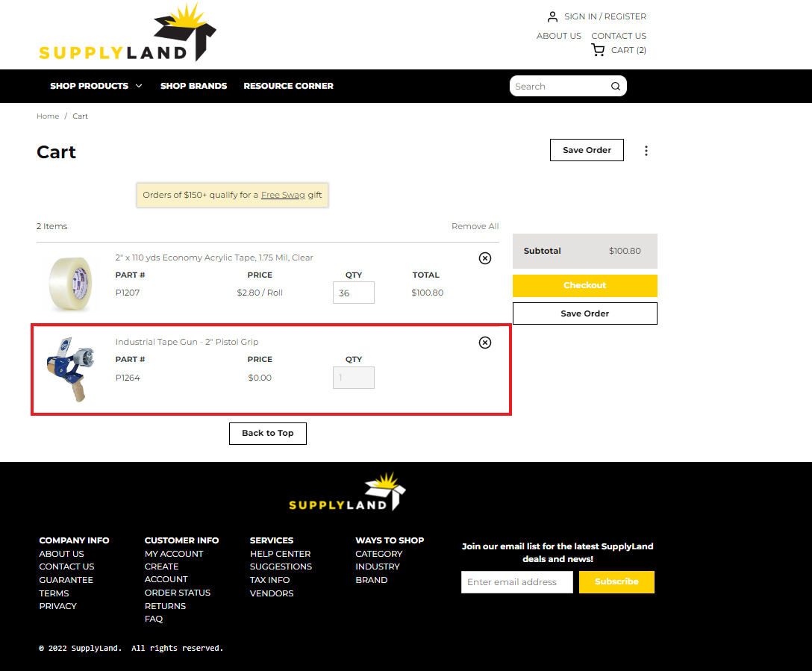
Task: Click the SupplyLand footer logo
Action: (347, 493)
